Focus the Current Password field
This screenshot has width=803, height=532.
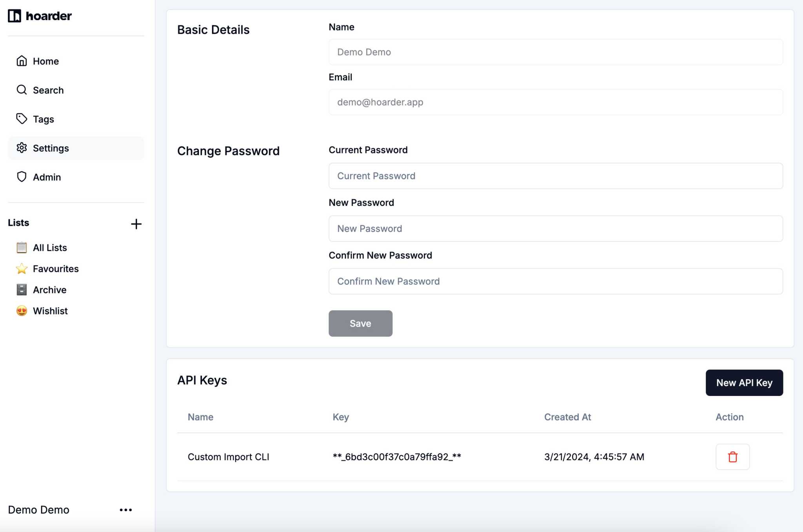tap(555, 176)
